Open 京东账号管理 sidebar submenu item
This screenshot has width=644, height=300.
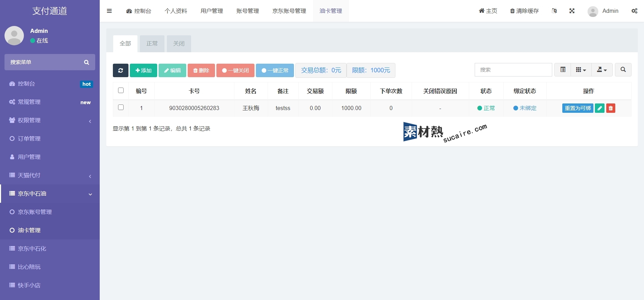click(x=50, y=212)
